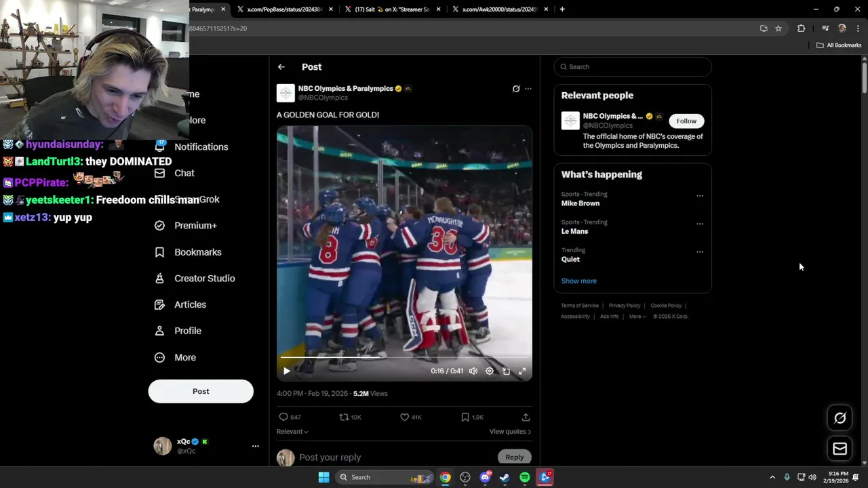The width and height of the screenshot is (868, 488).
Task: Enable picture-in-picture for the video
Action: point(506,371)
